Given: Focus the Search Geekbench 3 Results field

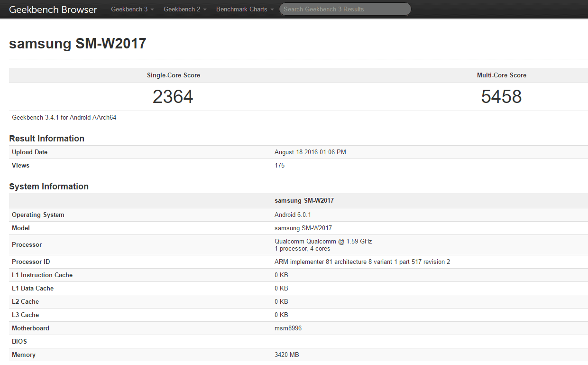Looking at the screenshot, I should pos(345,9).
